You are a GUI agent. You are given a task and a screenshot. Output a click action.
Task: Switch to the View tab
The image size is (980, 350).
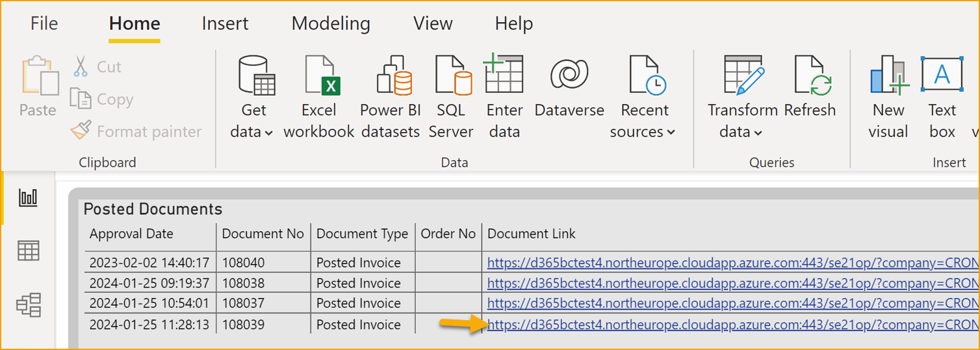tap(433, 23)
